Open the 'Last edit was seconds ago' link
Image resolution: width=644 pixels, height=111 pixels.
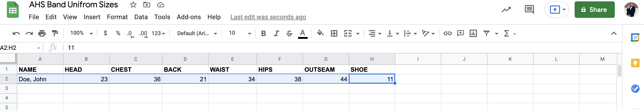pos(268,17)
